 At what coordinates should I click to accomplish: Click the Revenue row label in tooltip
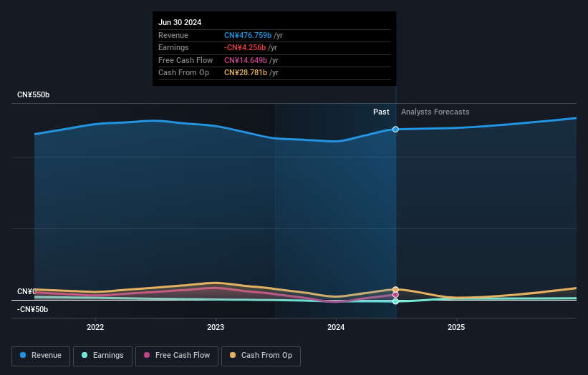(173, 35)
